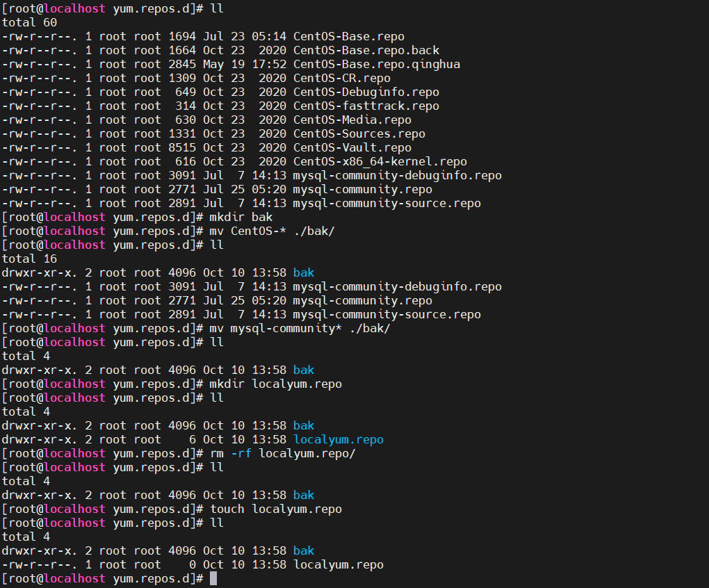This screenshot has height=588, width=709.
Task: Select file name CentOS-Base.repo.back
Action: click(366, 50)
